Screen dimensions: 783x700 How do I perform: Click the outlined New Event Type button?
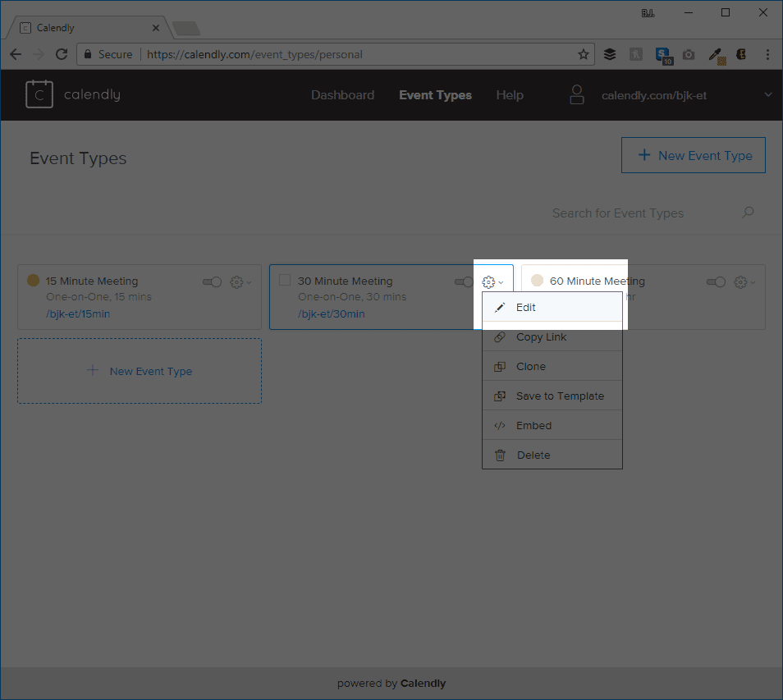tap(693, 155)
